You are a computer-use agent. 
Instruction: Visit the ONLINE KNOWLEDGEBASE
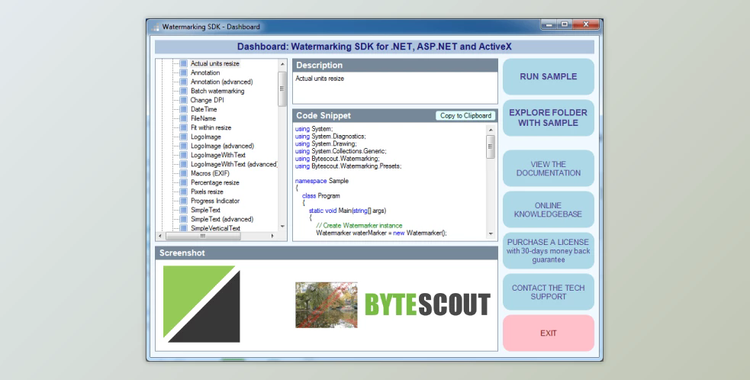point(548,210)
